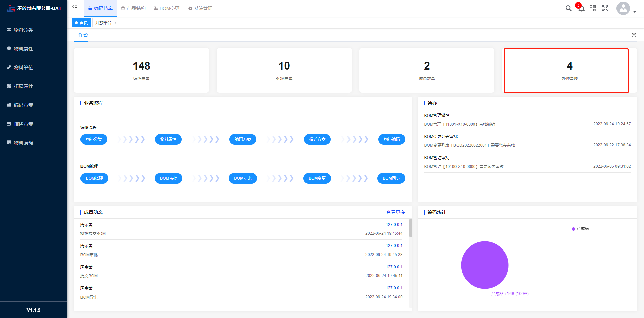Screen dimensions: 644x318
Task: Open the notification bell with badge 3
Action: 581,8
